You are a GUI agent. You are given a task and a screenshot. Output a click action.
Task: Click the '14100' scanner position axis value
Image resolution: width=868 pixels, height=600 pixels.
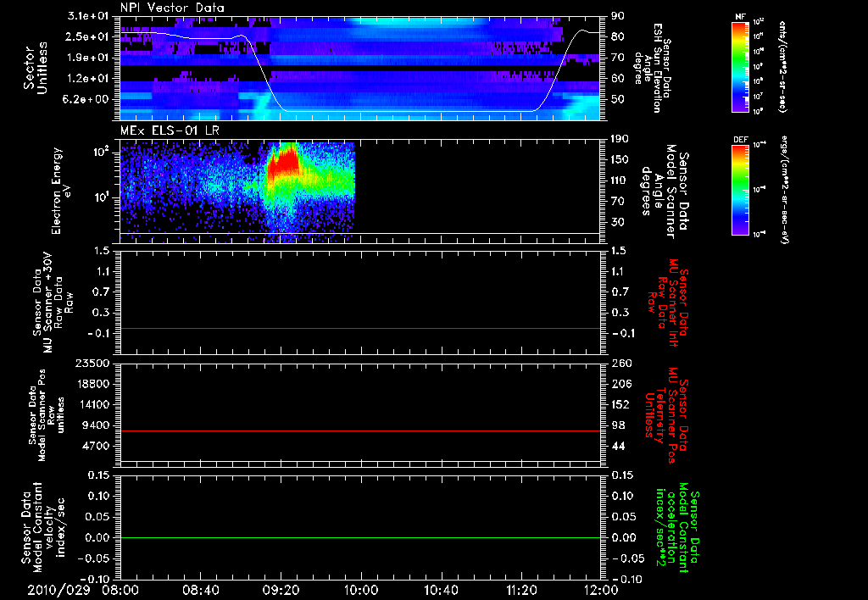(92, 404)
